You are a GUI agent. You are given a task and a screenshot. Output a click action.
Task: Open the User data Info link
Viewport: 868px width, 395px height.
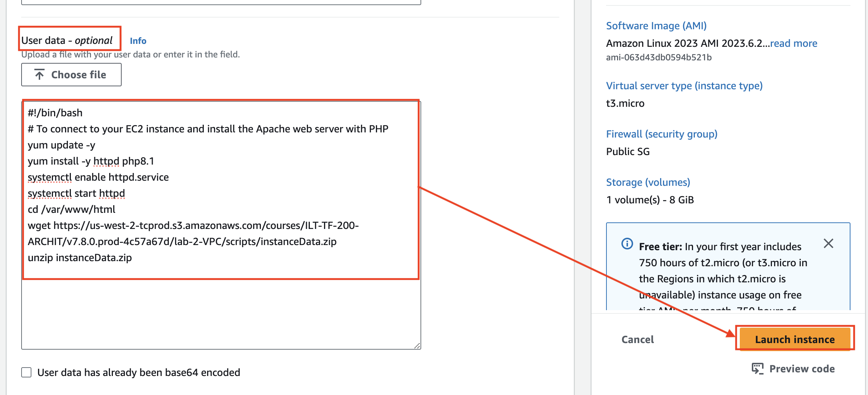point(138,41)
